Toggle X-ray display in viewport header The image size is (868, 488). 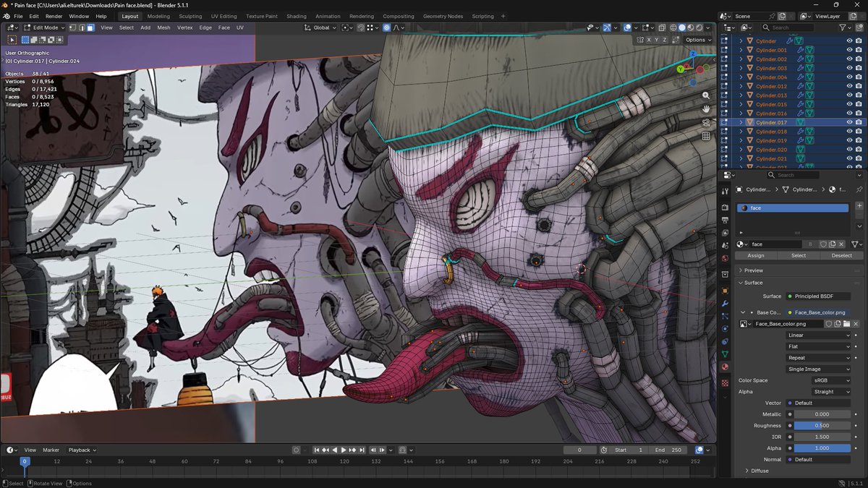click(x=661, y=27)
